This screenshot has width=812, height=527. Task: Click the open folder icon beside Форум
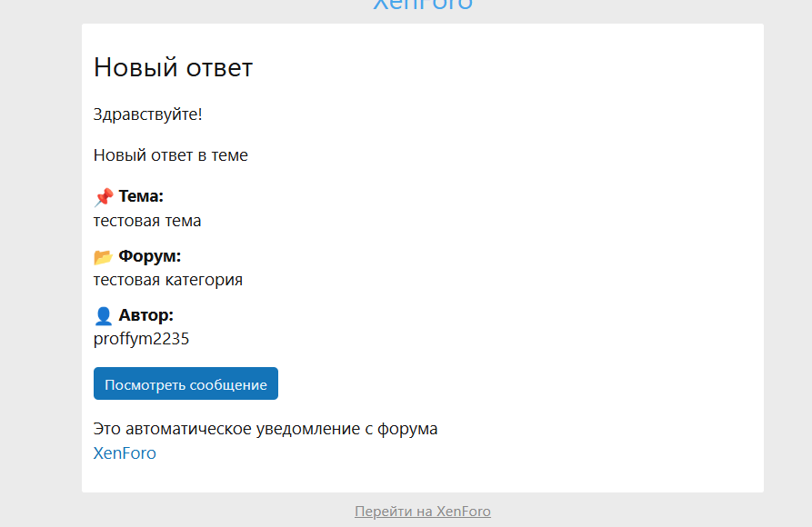(x=104, y=256)
